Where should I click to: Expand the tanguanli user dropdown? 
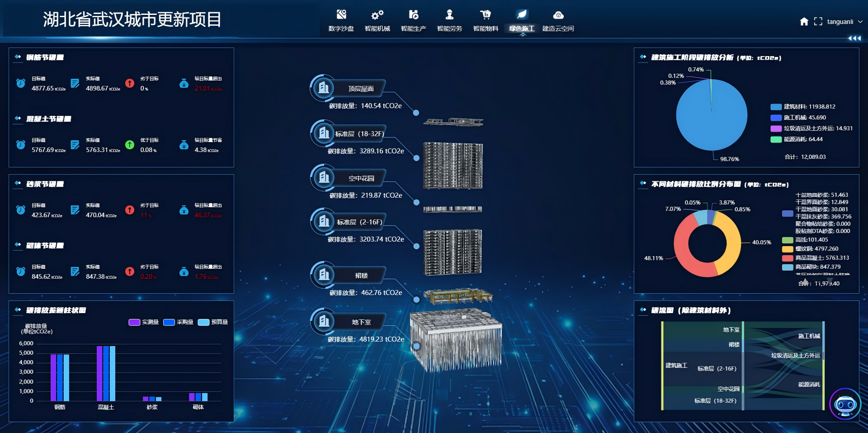(x=860, y=21)
